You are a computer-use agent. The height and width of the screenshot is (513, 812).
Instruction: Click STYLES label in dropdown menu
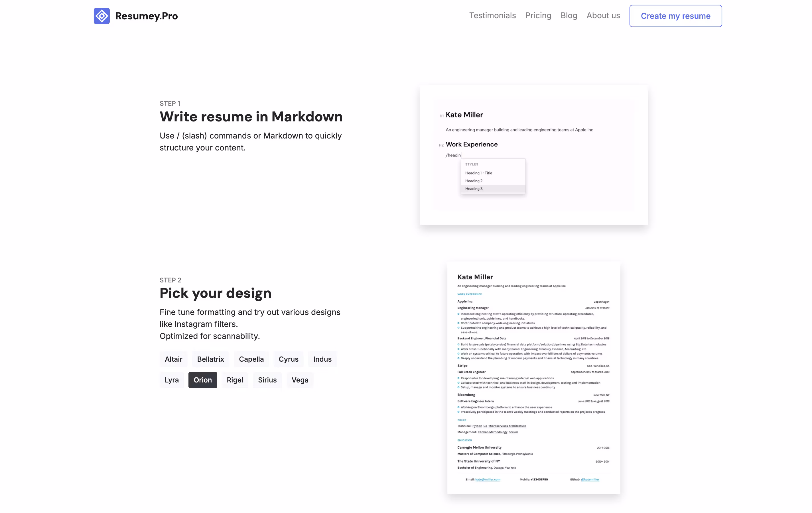(x=471, y=164)
